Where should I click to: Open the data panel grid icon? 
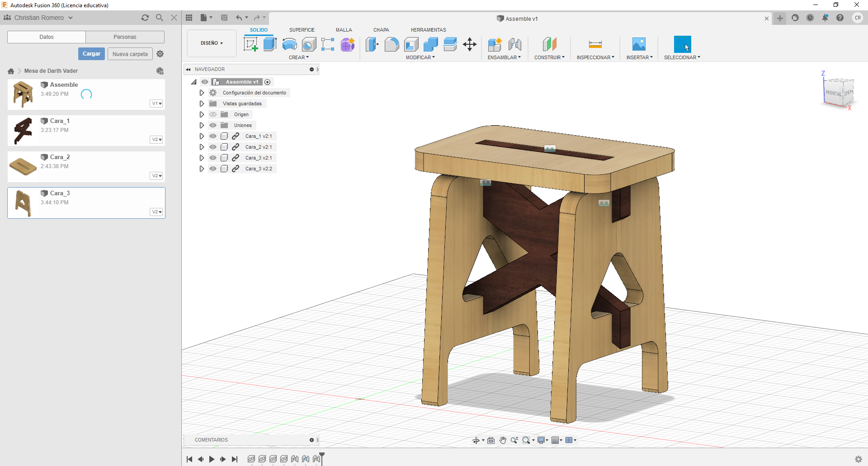tap(189, 18)
